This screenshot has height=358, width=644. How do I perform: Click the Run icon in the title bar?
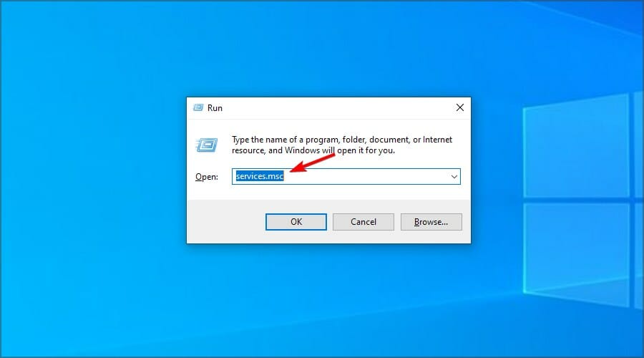pyautogui.click(x=198, y=107)
